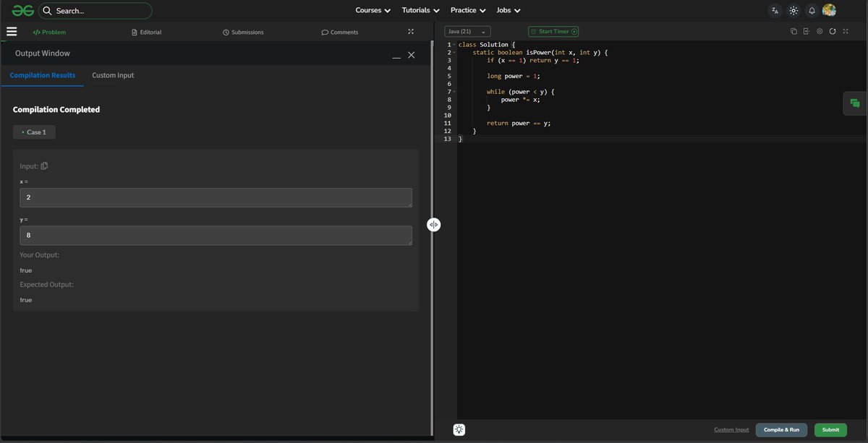Screen dimensions: 868x443
Task: Open the hamburger side menu
Action: 12,32
